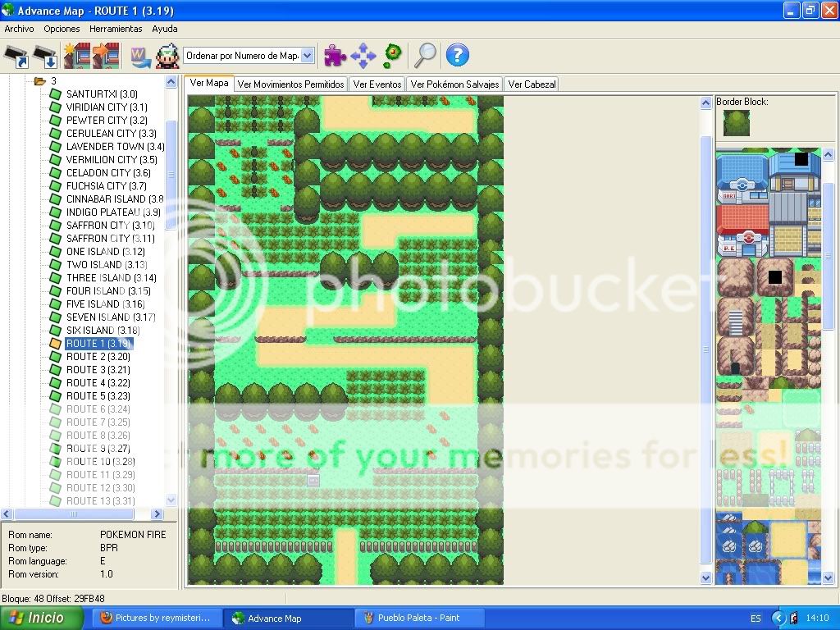Click the insert map house icon
This screenshot has width=840, height=630.
tap(76, 56)
